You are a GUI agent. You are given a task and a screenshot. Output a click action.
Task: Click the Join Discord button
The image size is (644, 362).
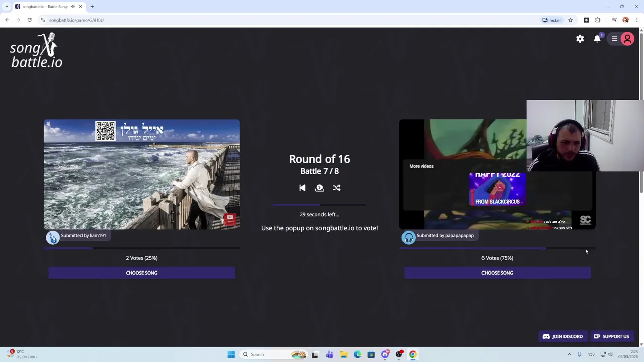click(562, 336)
